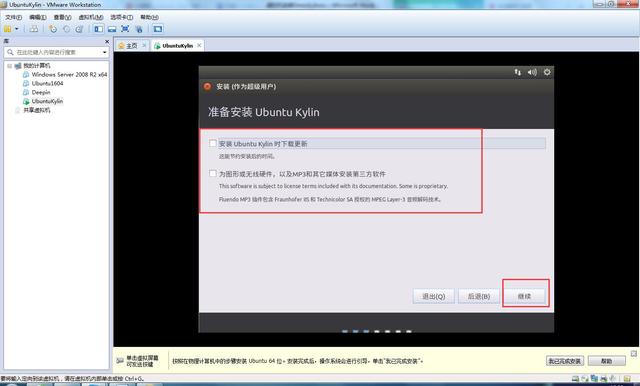This screenshot has height=386, width=640.
Task: Click the UbuntuKylin VM icon in library
Action: click(26, 101)
